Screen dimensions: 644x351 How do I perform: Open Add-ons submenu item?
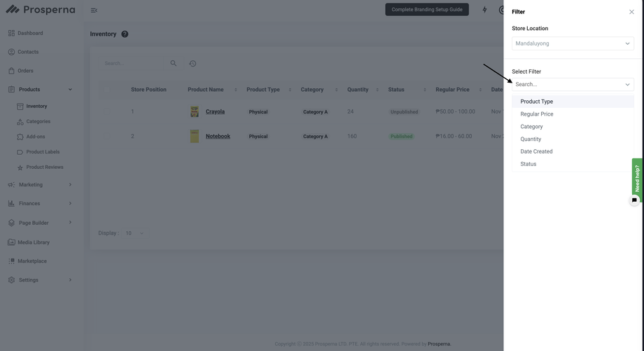pos(31,137)
